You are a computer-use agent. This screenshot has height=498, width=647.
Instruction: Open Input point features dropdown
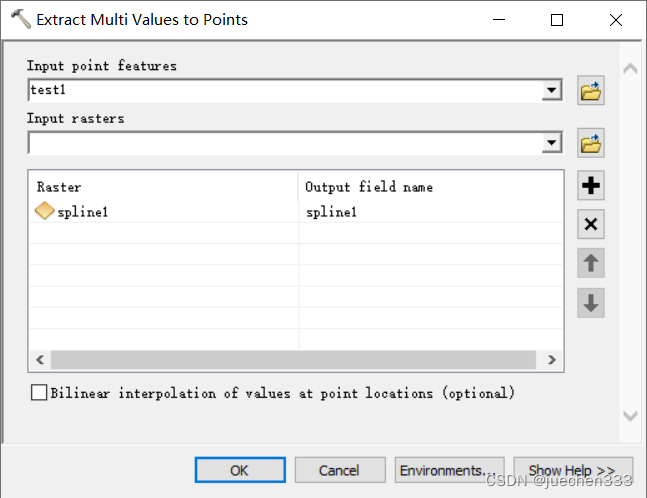coord(552,90)
